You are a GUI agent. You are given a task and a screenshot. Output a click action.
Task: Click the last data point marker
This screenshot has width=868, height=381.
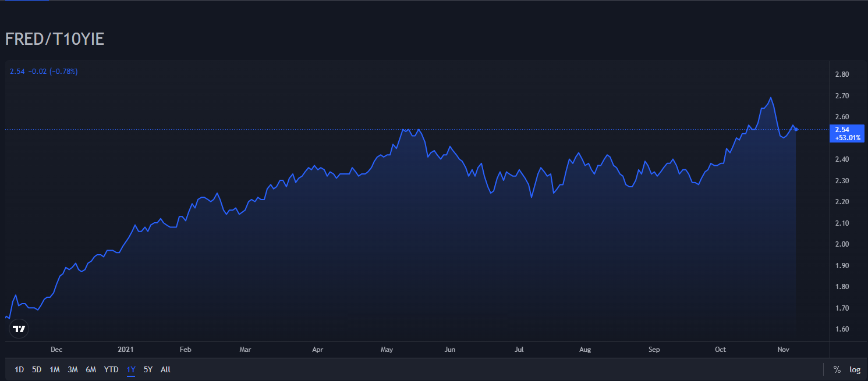796,129
